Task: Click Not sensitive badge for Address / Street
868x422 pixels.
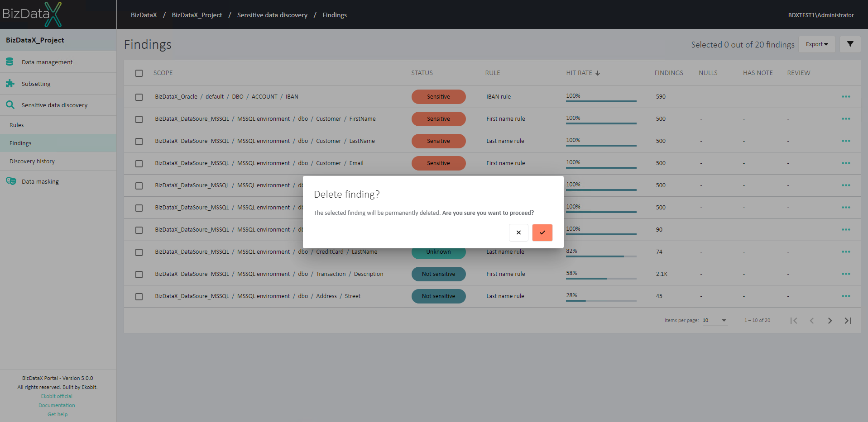Action: coord(438,296)
